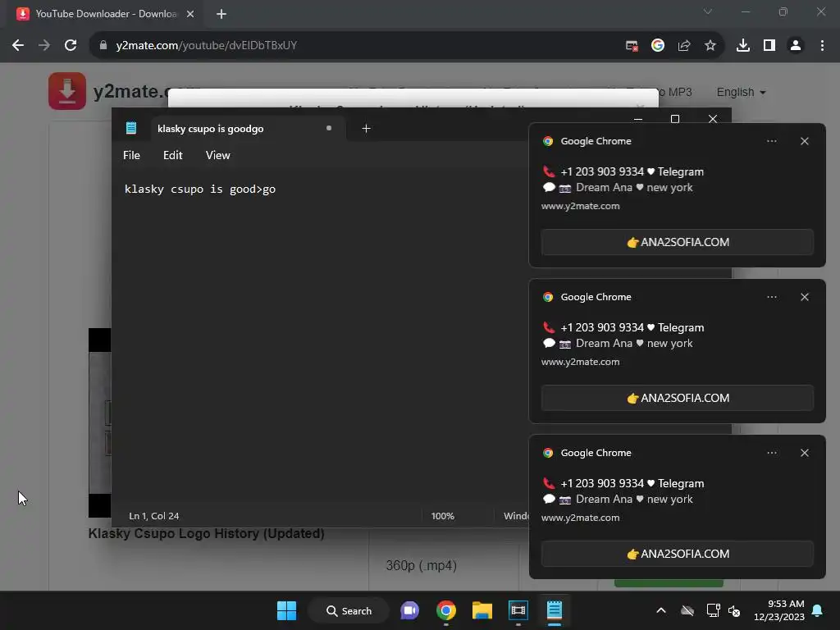Image resolution: width=840 pixels, height=630 pixels.
Task: Click the unsaved dot on Notepad tab
Action: (x=329, y=128)
